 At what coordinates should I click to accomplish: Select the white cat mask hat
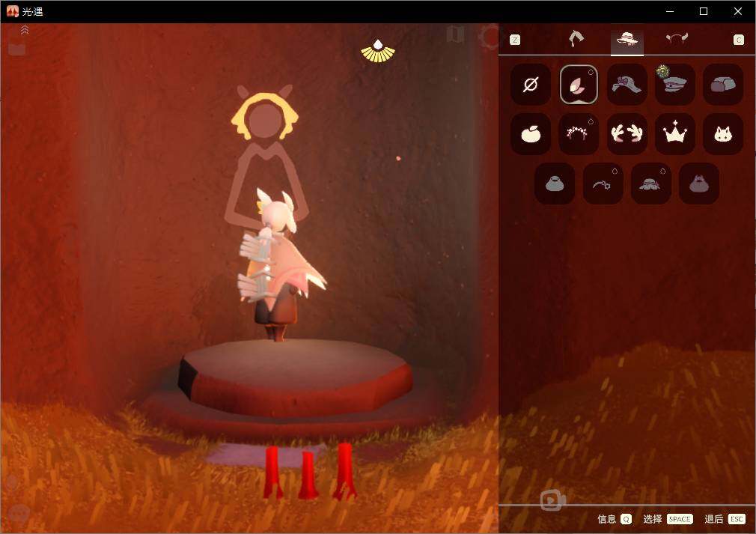[723, 134]
